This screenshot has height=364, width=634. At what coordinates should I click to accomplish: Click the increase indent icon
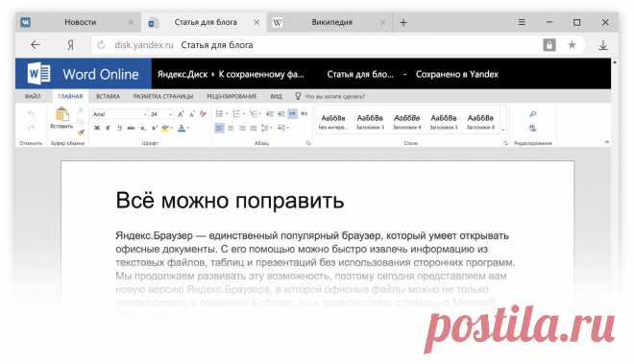click(x=281, y=113)
